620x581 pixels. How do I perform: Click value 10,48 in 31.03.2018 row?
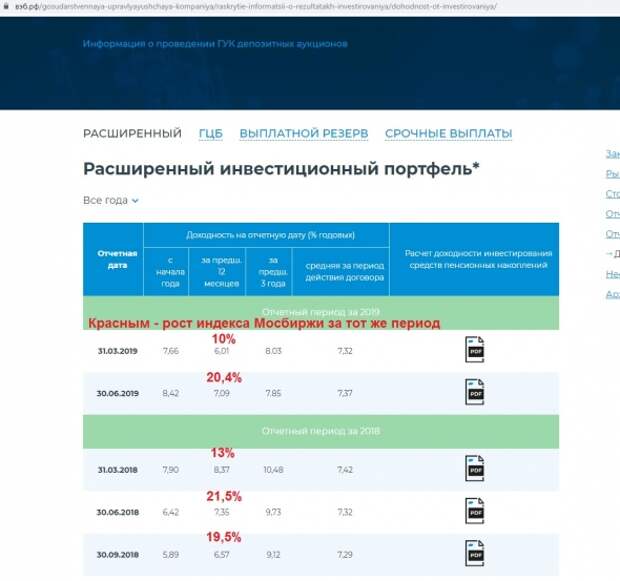click(273, 470)
